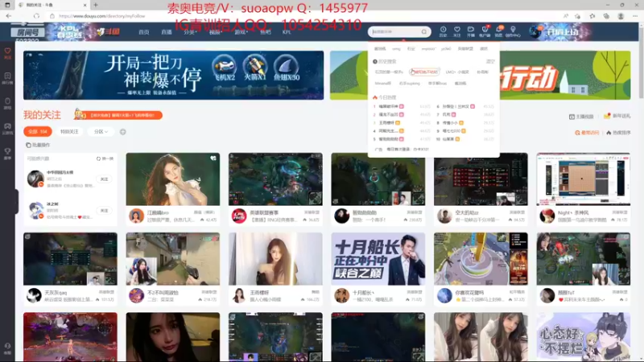Click user avatar in top right header

535,31
